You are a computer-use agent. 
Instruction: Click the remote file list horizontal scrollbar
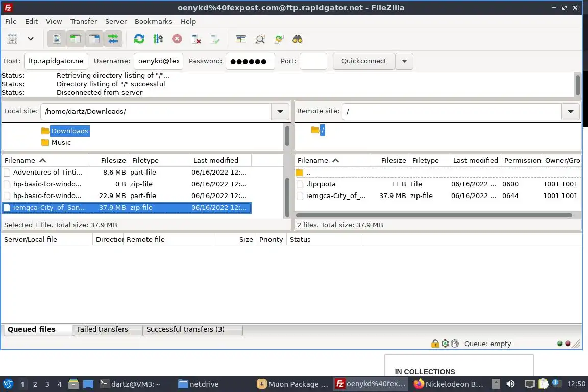tap(434, 215)
